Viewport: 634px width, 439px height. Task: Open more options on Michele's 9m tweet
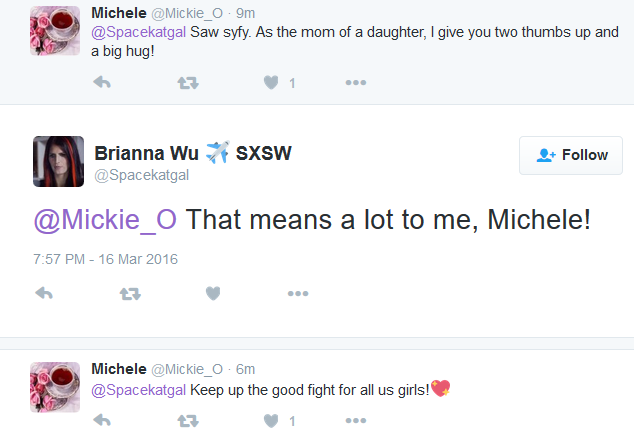pos(356,82)
